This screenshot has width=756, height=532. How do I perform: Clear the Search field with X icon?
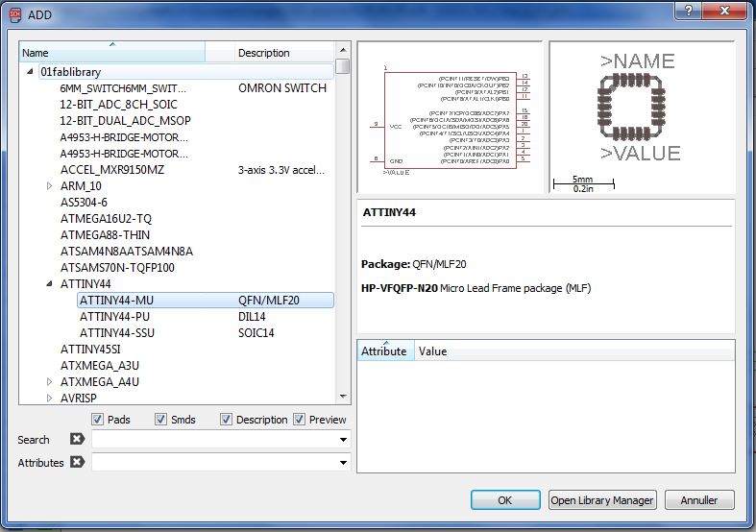tap(77, 439)
